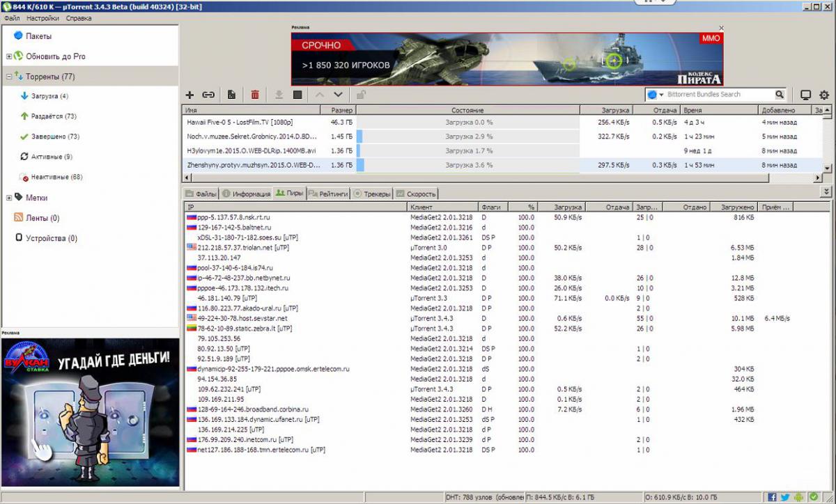Click the red Remove Torrent trash icon
Screen dimensions: 836x504
coord(255,95)
